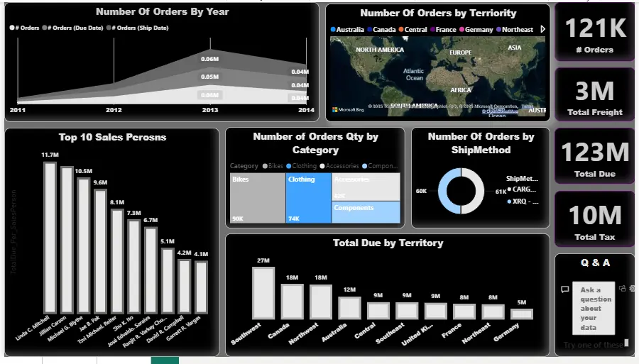Select Germany in the map legend
639x364 pixels.
(476, 30)
